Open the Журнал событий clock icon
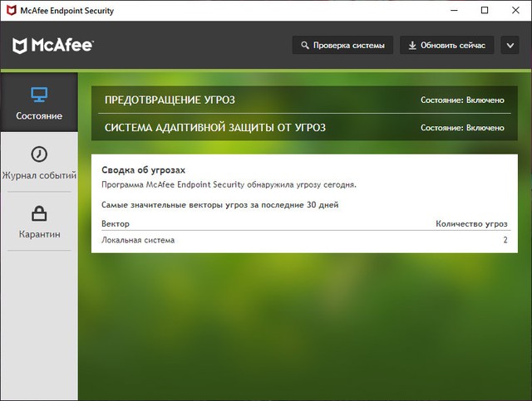Screen dimensions: 532x401 (x=38, y=154)
